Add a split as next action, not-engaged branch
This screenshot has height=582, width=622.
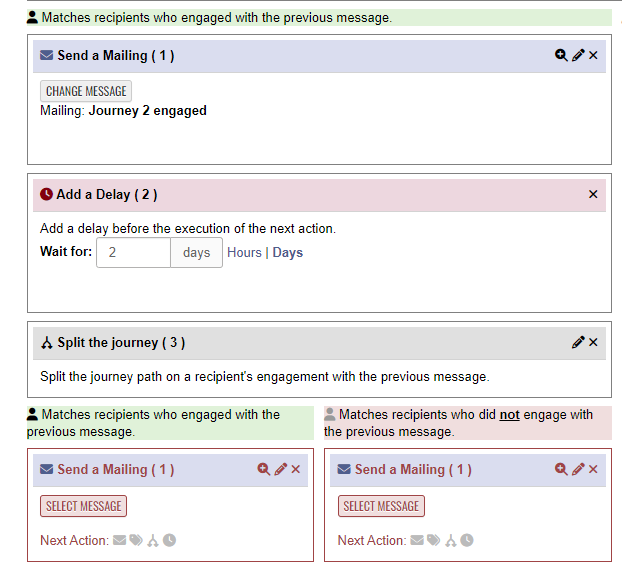tap(450, 540)
